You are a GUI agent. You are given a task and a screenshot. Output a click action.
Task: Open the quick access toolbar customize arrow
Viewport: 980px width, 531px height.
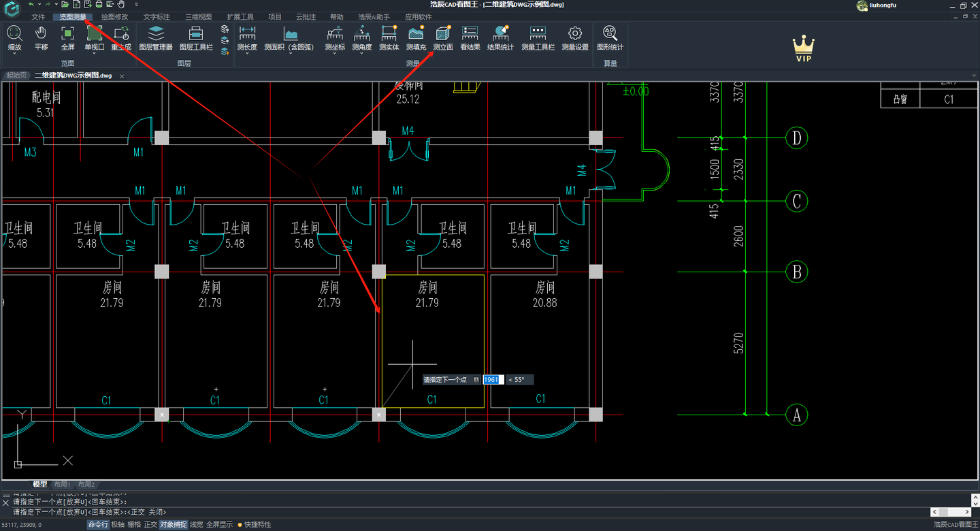tap(136, 4)
